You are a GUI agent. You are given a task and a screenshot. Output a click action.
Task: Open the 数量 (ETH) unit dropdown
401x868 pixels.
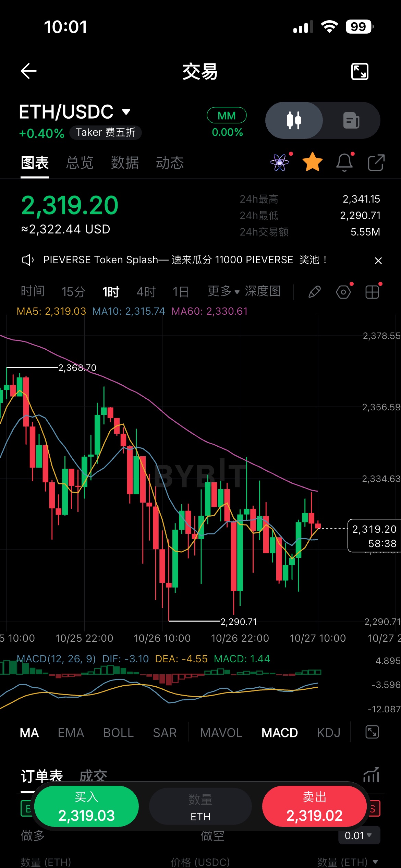pos(348,862)
